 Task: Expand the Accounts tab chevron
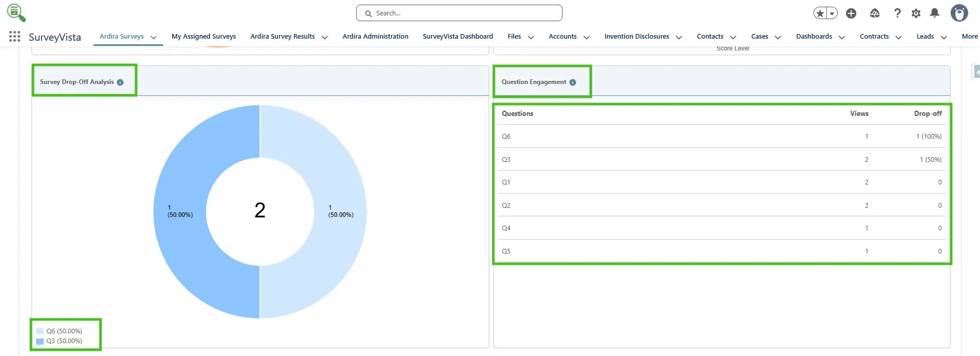pyautogui.click(x=587, y=37)
